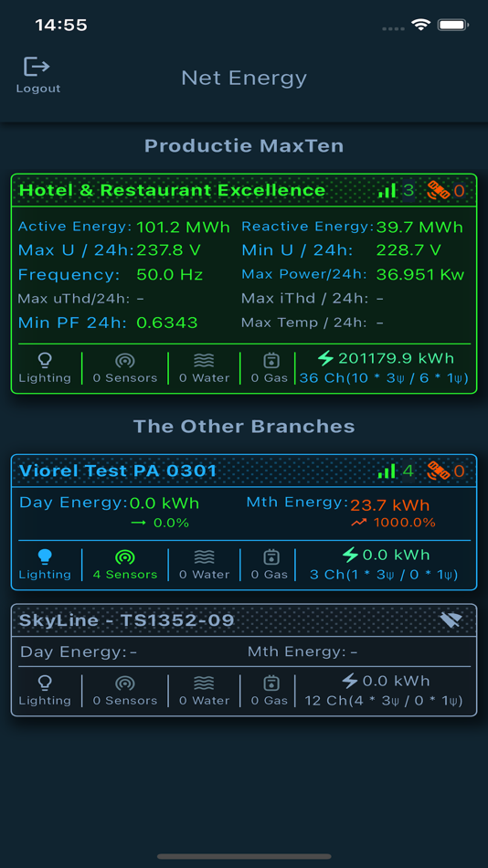Open 0 Gas in Hotel & Restaurant Excellence card
Screen dimensions: 488x868
point(270,369)
